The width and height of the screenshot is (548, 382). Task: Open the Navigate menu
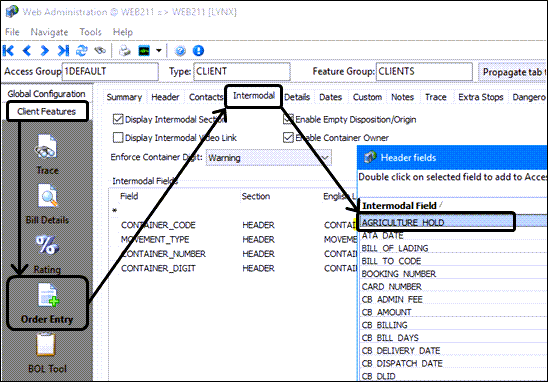pyautogui.click(x=49, y=32)
